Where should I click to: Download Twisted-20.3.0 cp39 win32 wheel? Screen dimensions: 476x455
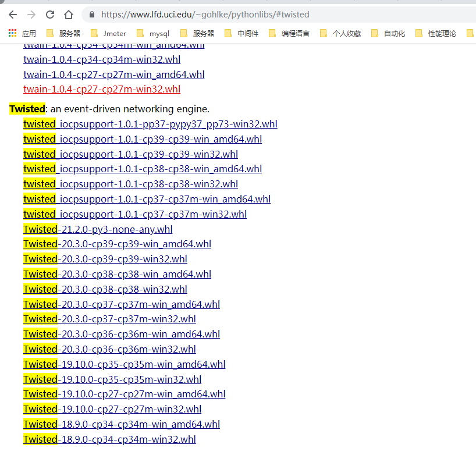click(x=105, y=260)
